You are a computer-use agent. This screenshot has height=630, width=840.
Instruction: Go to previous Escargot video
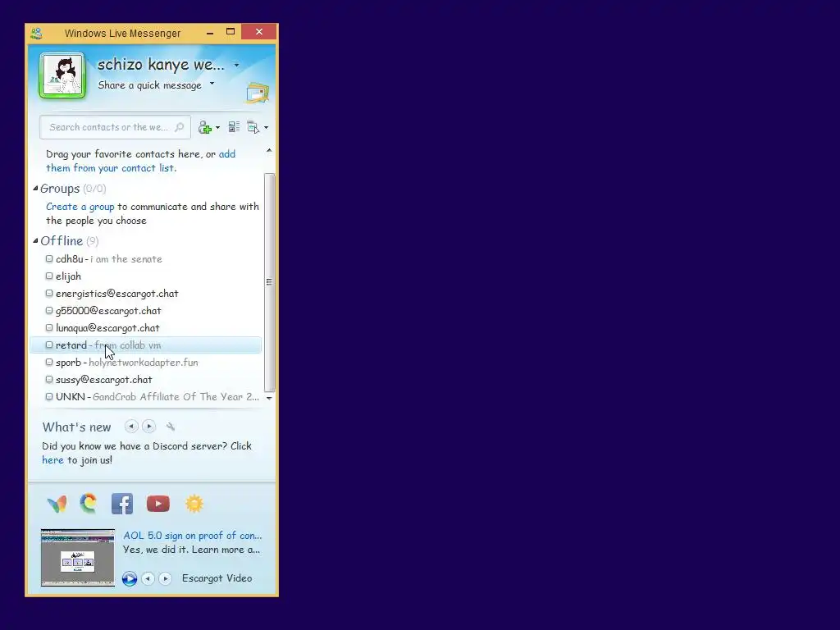[x=148, y=578]
